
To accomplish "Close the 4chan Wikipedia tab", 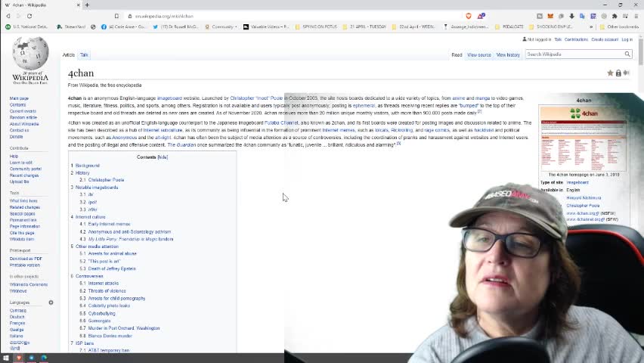I will (79, 5).
